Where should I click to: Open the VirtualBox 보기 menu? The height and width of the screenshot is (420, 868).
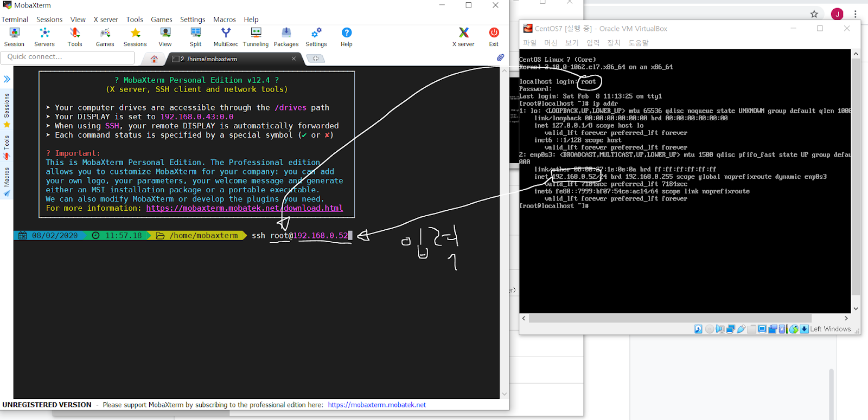point(572,43)
